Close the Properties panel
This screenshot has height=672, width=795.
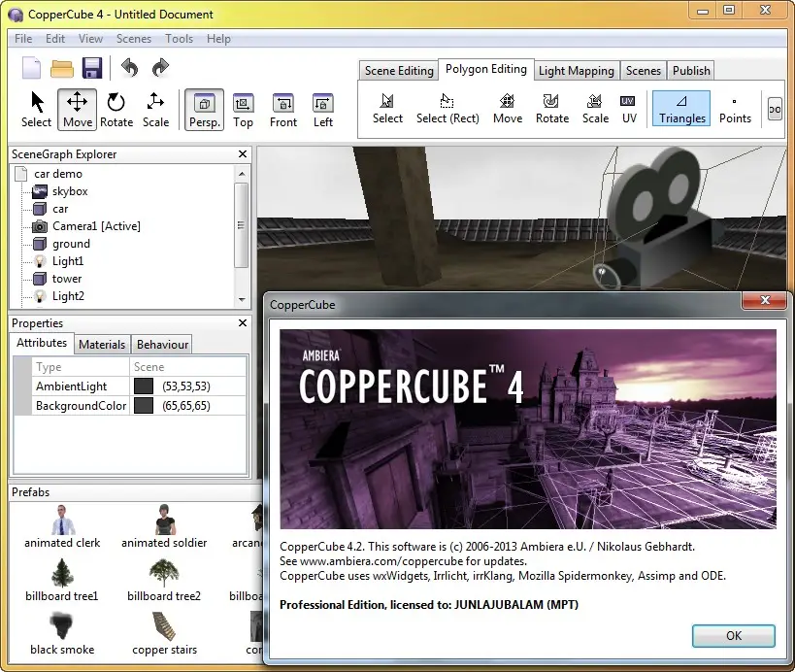click(x=243, y=323)
